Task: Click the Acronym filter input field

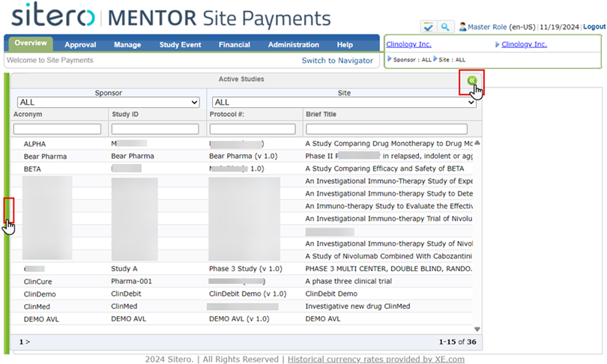Action: click(57, 129)
